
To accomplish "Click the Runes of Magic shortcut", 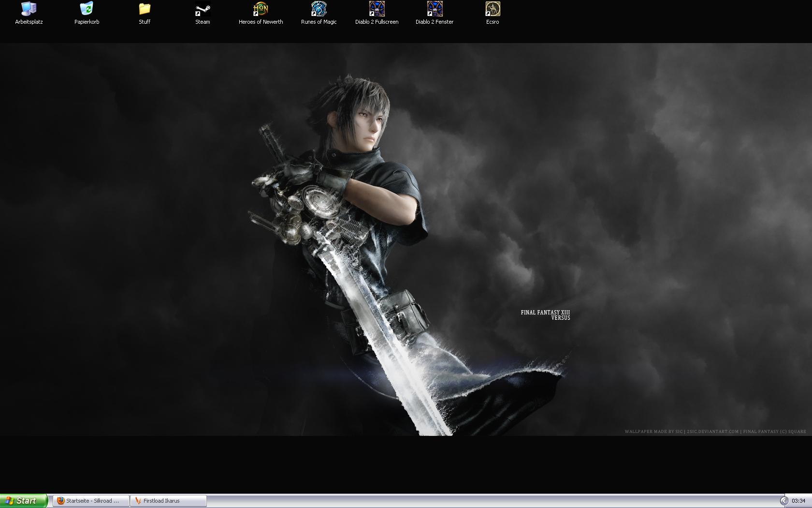I will (319, 9).
